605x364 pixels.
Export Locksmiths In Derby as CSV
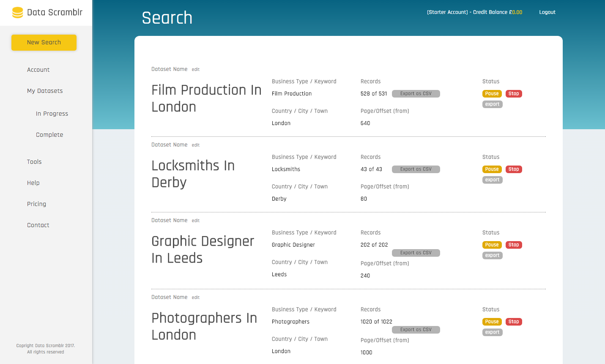click(416, 169)
